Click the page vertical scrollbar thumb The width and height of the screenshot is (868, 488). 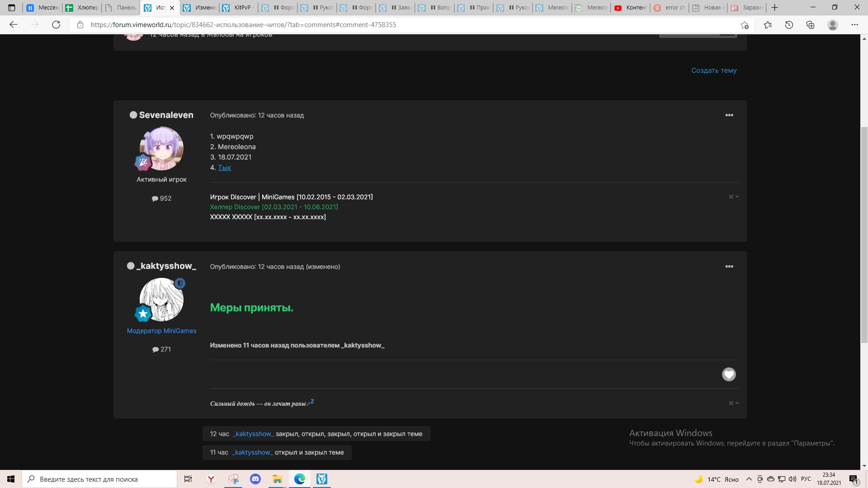(864, 235)
